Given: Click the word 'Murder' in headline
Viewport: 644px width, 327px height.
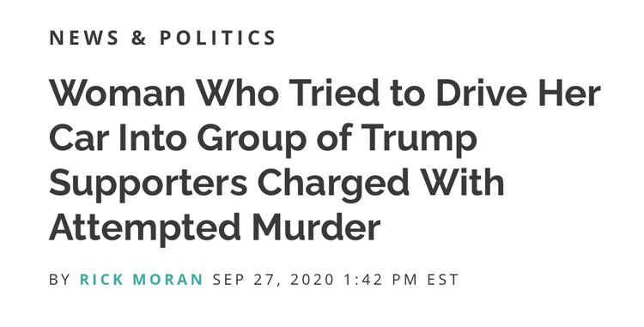Looking at the screenshot, I should (316, 227).
